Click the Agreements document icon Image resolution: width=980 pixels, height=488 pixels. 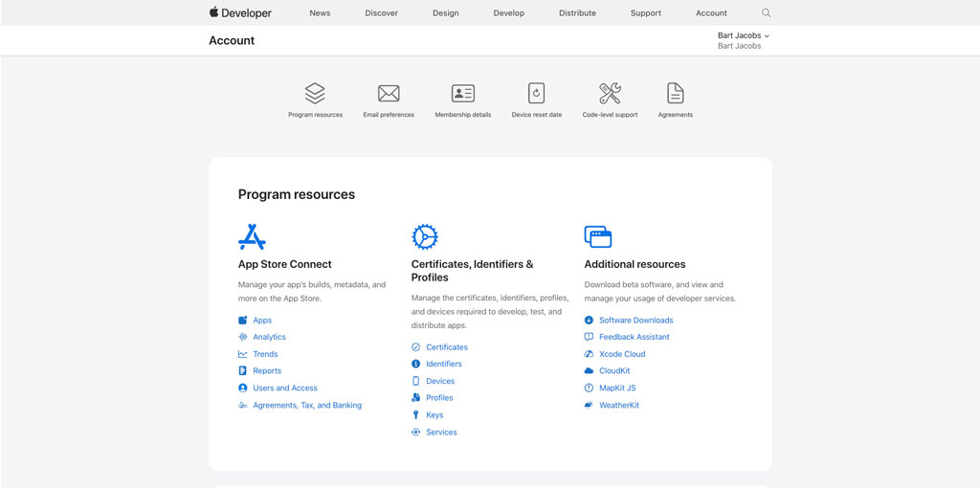676,93
